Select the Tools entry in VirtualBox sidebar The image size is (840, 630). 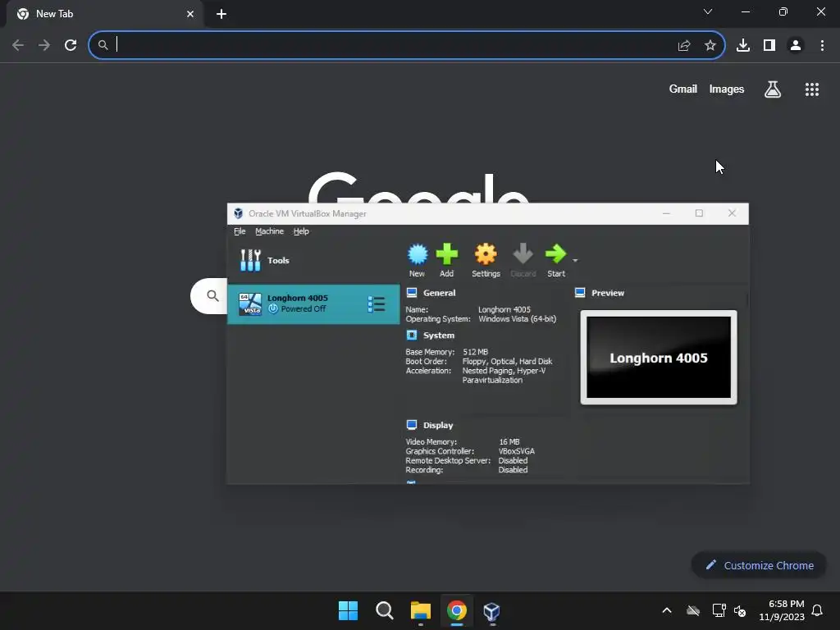(313, 260)
